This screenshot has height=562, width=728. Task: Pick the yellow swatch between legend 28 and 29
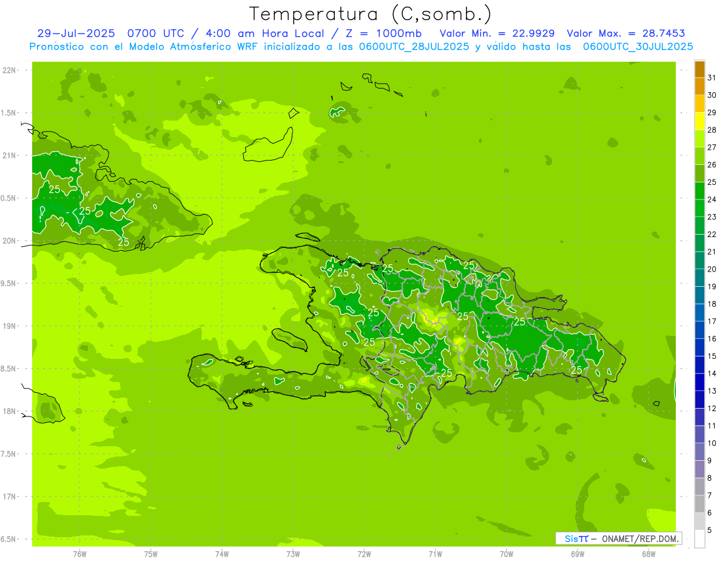pyautogui.click(x=699, y=121)
